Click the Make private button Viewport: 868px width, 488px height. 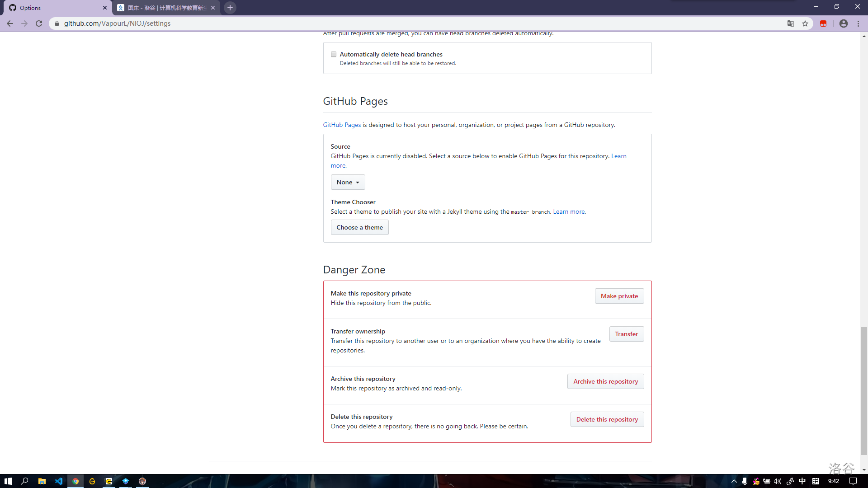[x=619, y=296]
